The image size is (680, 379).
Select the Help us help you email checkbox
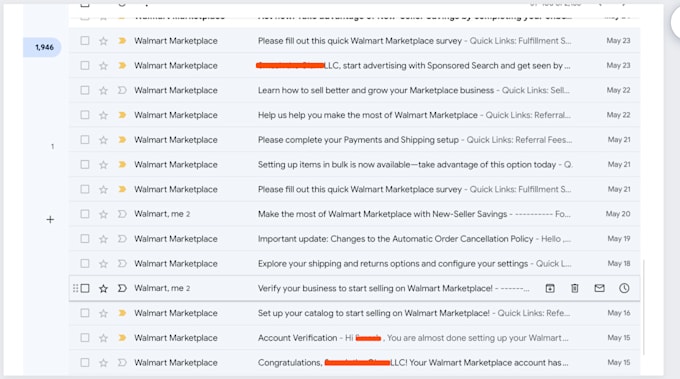point(85,115)
